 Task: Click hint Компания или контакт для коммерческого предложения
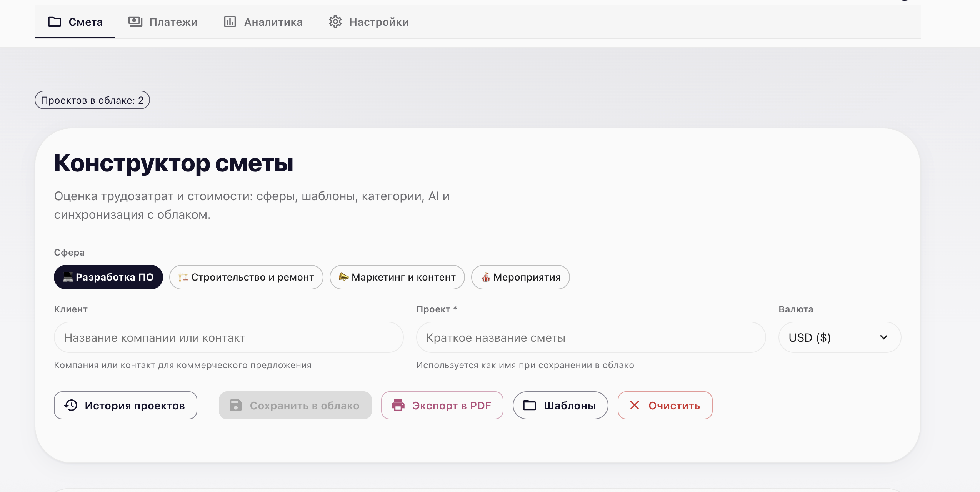[x=183, y=365]
